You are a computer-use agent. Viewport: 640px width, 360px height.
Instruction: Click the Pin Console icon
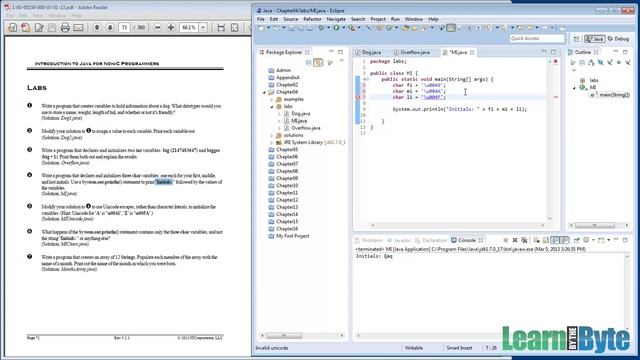coord(576,240)
